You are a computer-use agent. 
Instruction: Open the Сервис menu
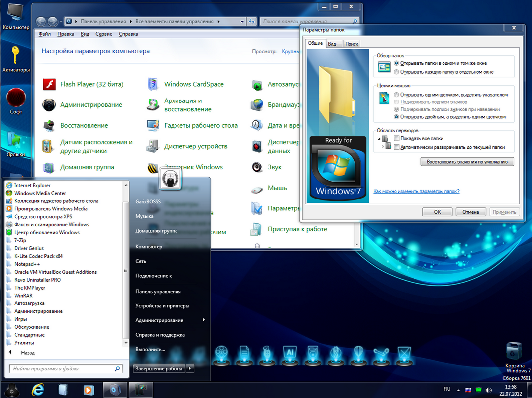tap(103, 34)
